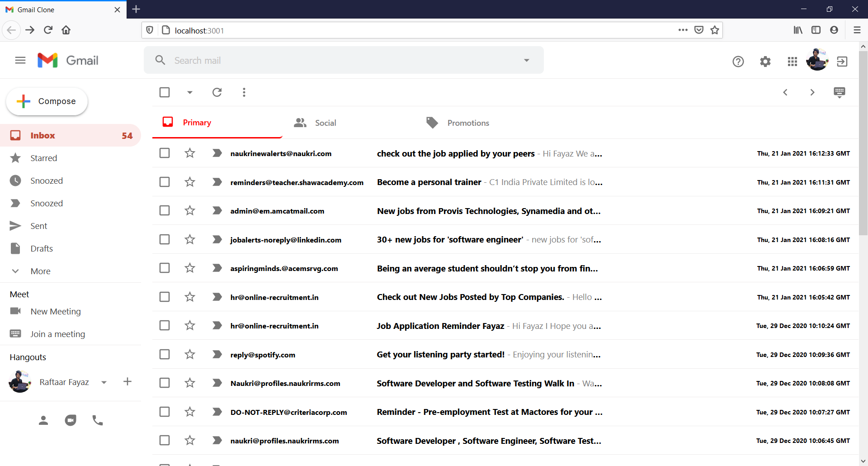The image size is (868, 466).
Task: Open the settings gear icon
Action: tap(765, 62)
